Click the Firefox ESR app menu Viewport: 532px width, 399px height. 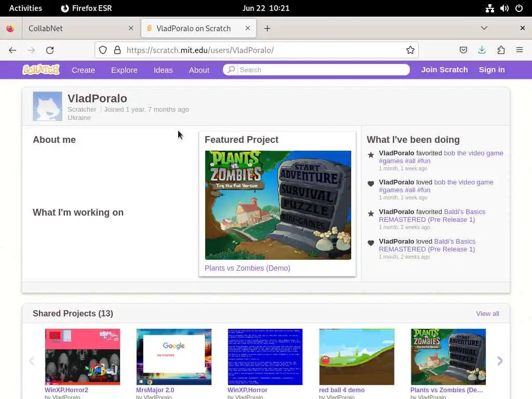pos(86,8)
